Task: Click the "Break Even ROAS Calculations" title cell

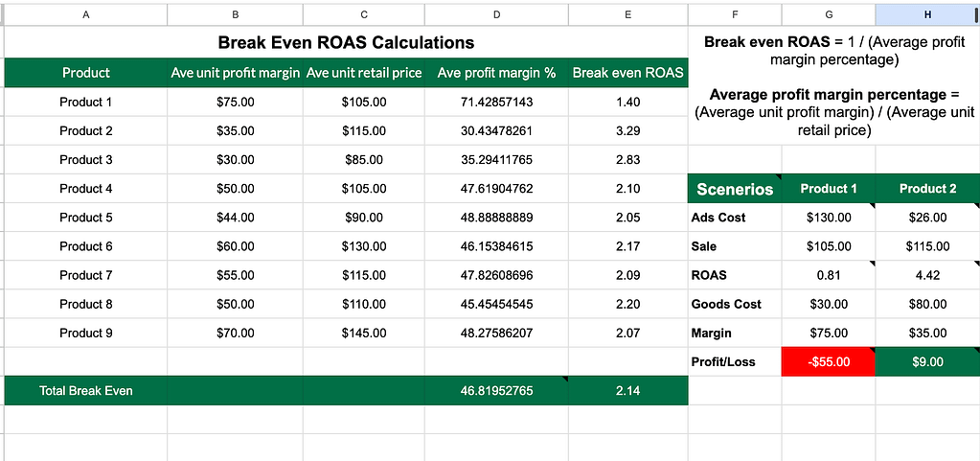Action: [346, 42]
